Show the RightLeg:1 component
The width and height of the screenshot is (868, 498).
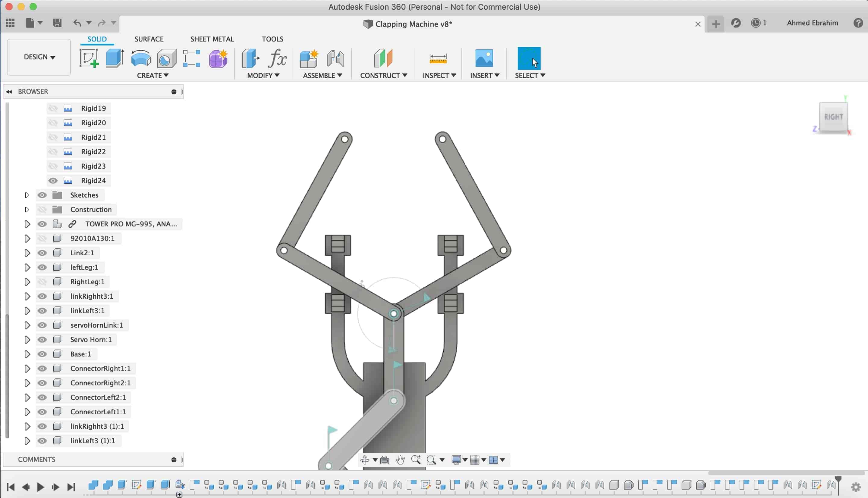[42, 282]
